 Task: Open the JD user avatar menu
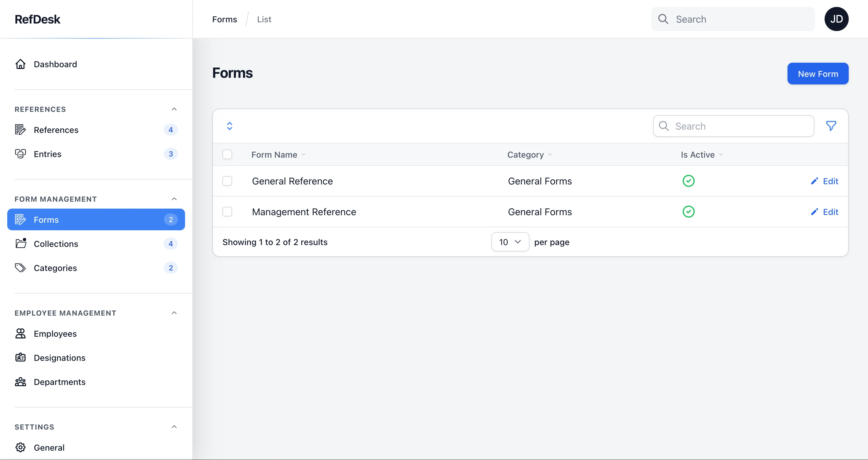coord(836,19)
